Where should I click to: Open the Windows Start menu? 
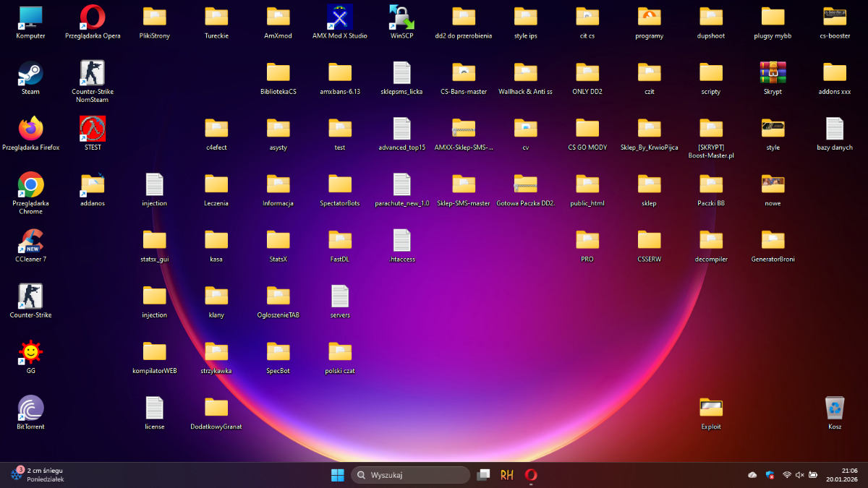[x=337, y=475]
